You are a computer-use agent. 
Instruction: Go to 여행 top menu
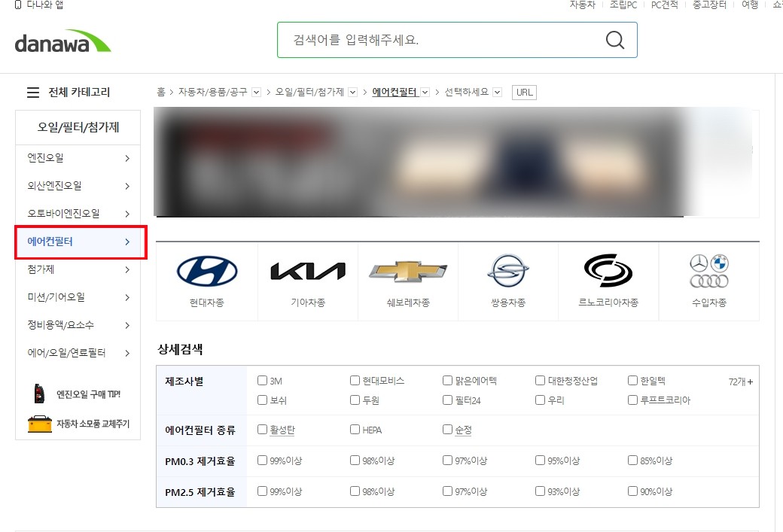[750, 5]
